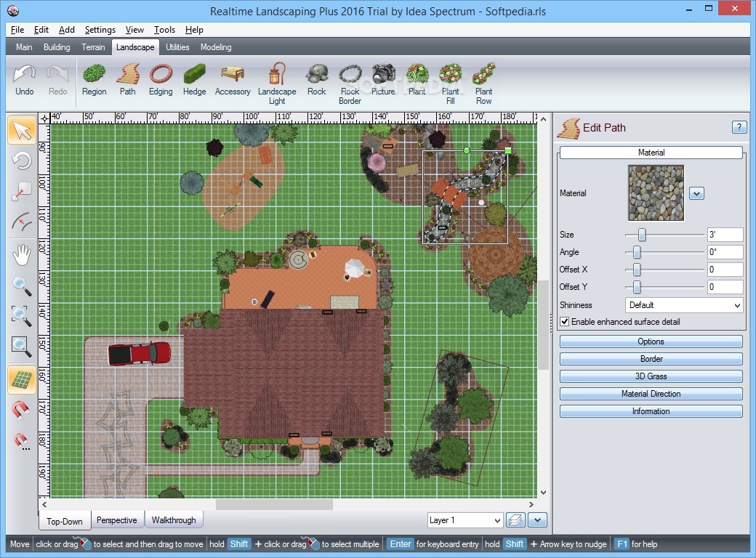Click the zoom extents window icon
The image size is (756, 558).
[x=22, y=347]
